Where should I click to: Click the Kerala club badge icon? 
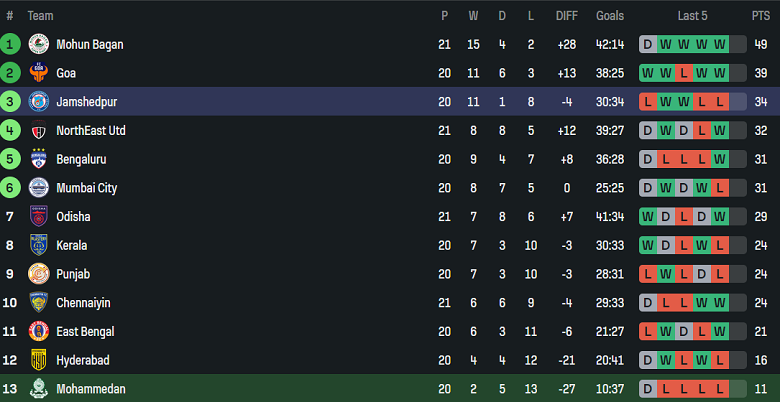click(x=39, y=245)
